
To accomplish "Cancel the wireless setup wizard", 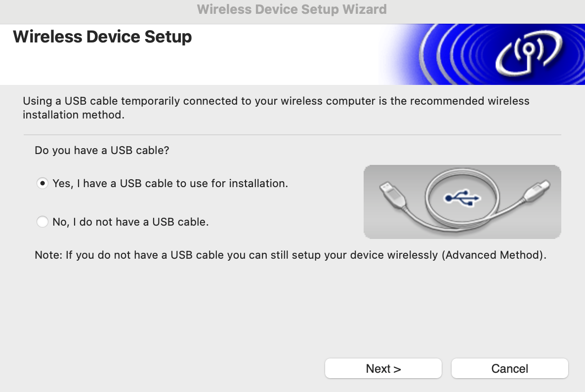I will 509,368.
